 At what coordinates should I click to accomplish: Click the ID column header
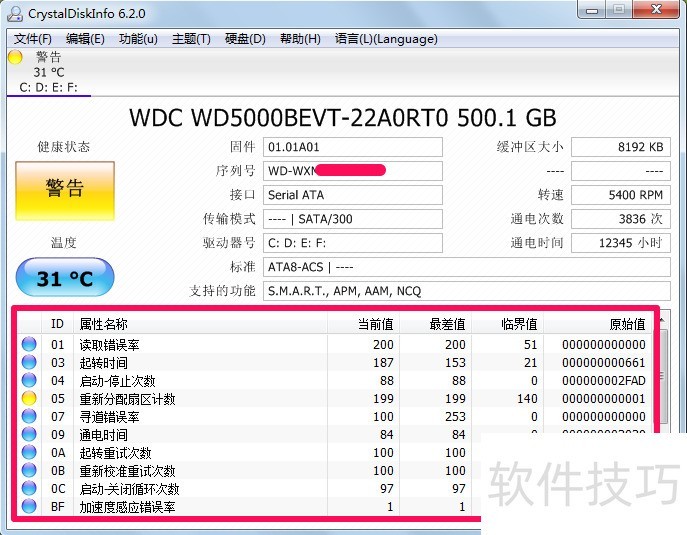[x=57, y=324]
